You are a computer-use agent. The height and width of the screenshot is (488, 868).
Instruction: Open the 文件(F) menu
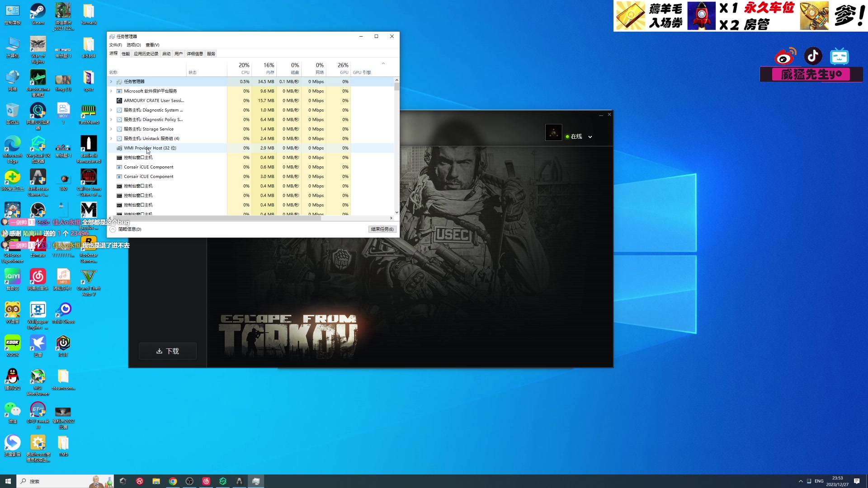115,45
